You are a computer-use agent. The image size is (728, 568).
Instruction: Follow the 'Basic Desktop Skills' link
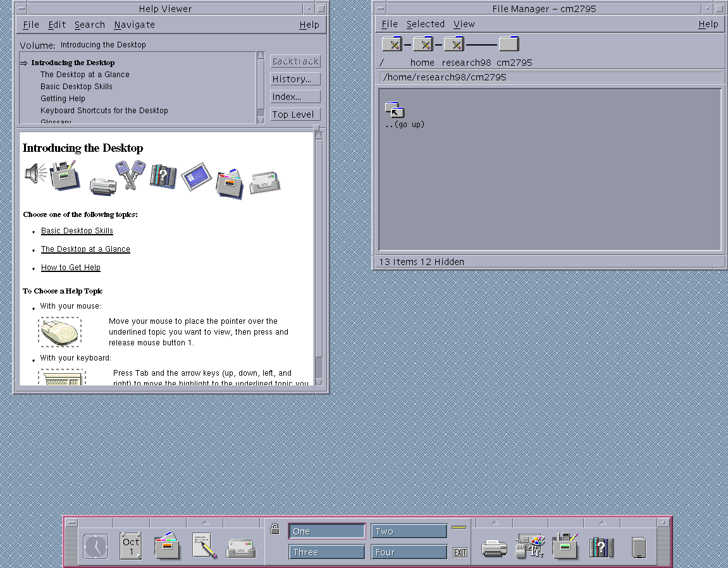click(77, 231)
